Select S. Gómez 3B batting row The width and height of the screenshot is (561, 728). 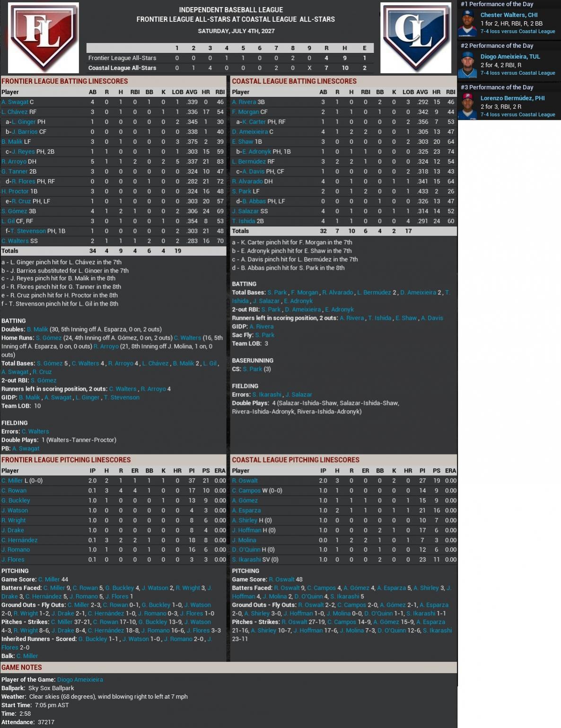(114, 211)
